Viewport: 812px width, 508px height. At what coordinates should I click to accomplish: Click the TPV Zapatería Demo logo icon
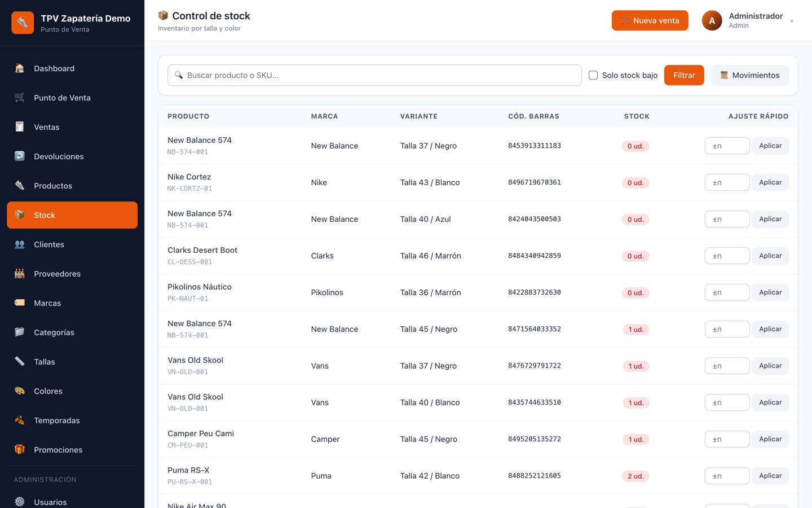click(x=23, y=23)
